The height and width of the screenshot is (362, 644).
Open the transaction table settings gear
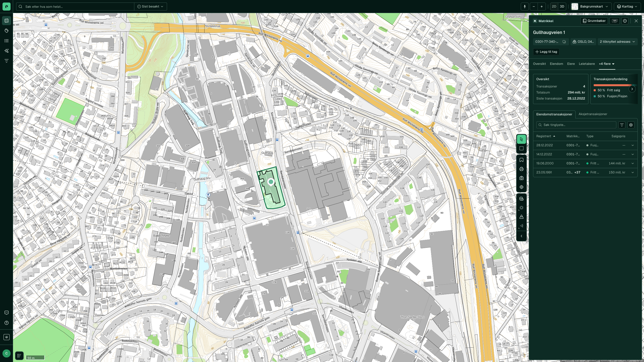coord(631,125)
